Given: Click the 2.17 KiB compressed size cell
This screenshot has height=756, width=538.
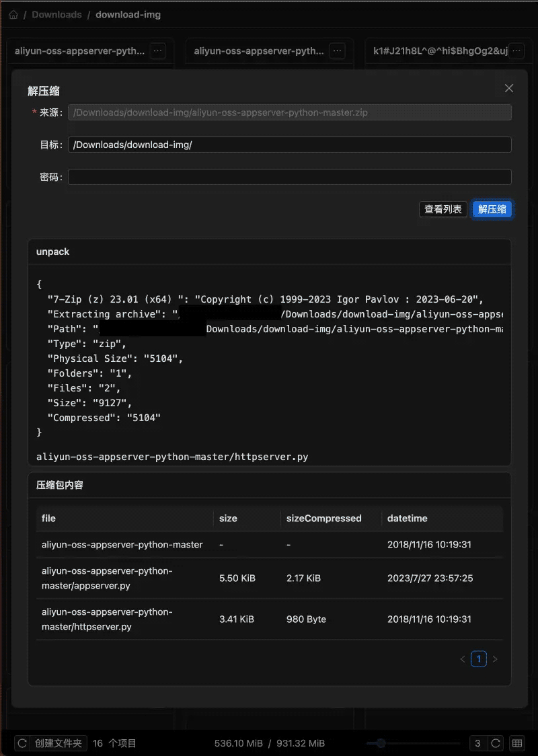Looking at the screenshot, I should point(331,578).
